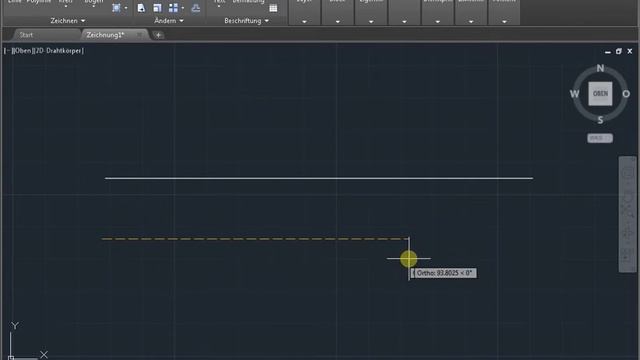Viewport: 640px width, 360px height.
Task: Open the 2D-Drahtkörper visual style menu
Action: (x=59, y=51)
